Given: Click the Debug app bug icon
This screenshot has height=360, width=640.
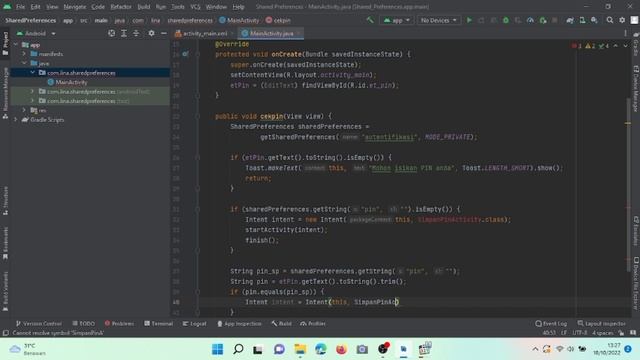Looking at the screenshot, I should pos(506,20).
